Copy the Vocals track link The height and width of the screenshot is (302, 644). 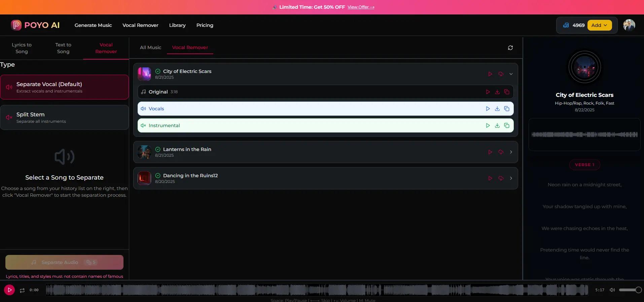[x=507, y=109]
